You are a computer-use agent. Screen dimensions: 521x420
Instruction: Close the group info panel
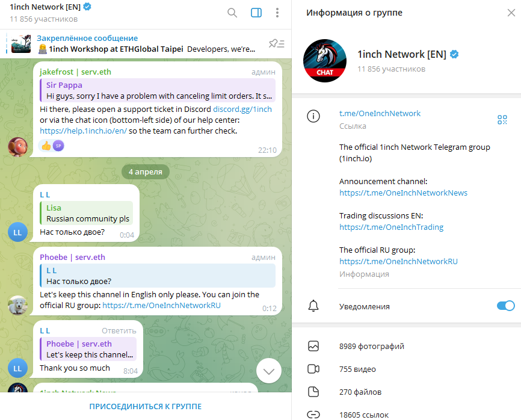[x=511, y=13]
